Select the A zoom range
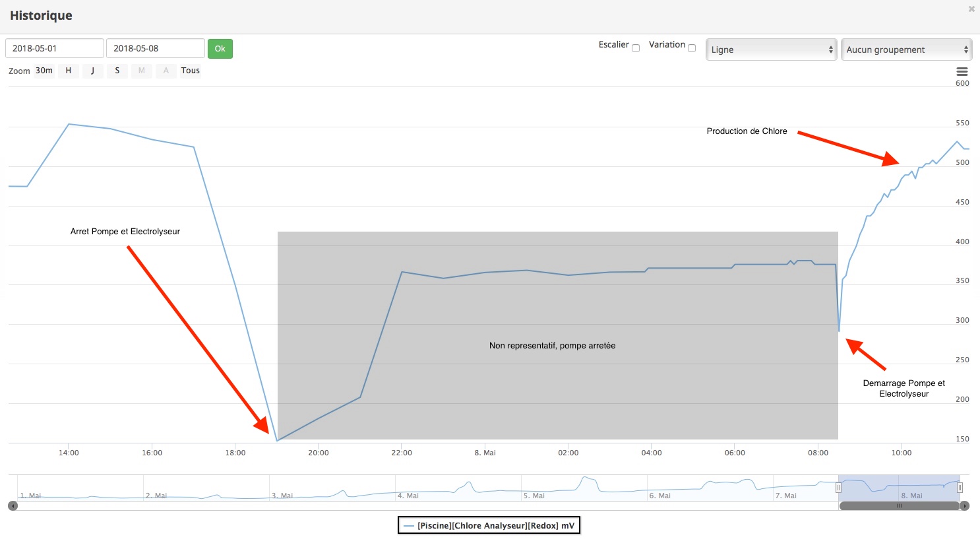 (x=166, y=71)
